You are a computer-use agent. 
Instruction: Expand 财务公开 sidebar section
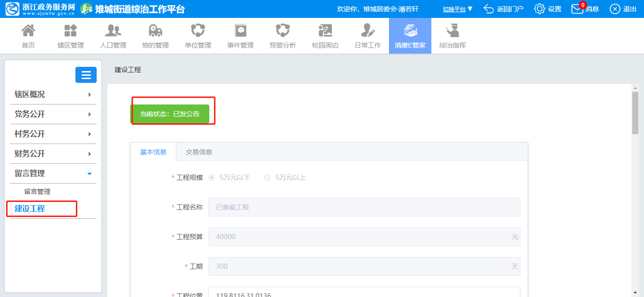[x=53, y=153]
